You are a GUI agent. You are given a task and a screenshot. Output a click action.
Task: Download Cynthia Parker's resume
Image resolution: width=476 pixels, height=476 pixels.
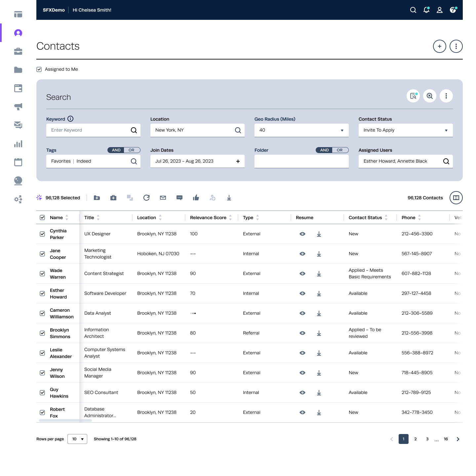pyautogui.click(x=319, y=234)
